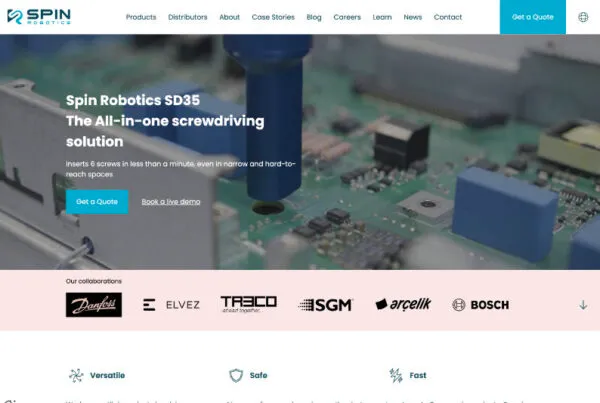Open the Distributors menu item

188,17
